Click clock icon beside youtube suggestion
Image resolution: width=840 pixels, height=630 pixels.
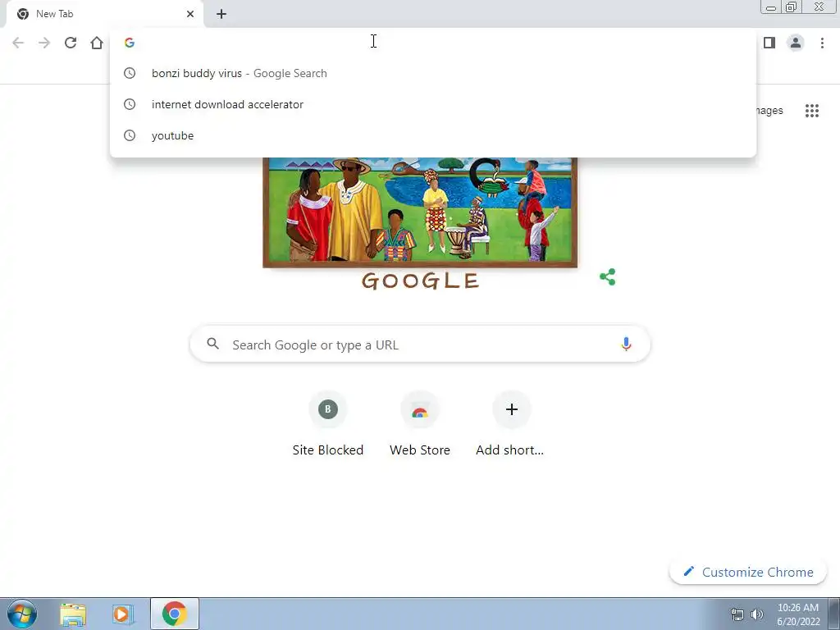pyautogui.click(x=130, y=135)
